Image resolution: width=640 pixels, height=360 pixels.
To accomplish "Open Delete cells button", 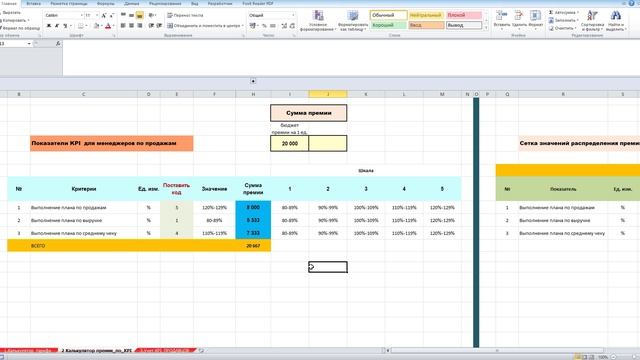I will click(519, 19).
